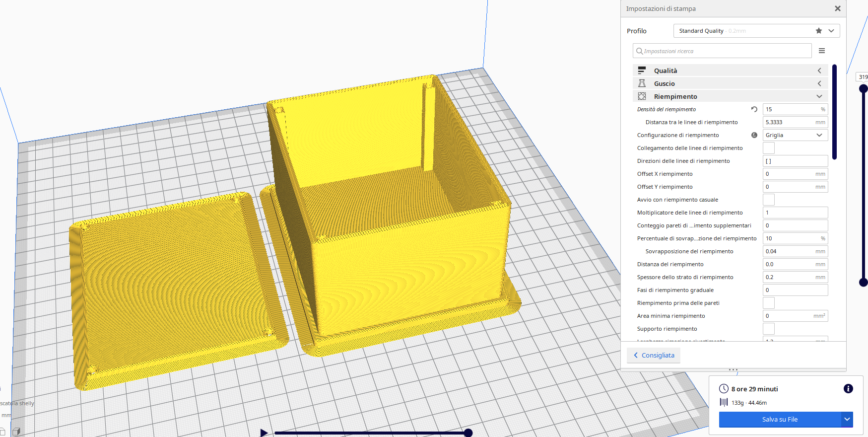The width and height of the screenshot is (868, 437).
Task: Toggle Avvio con riempimento casuale checkbox
Action: [768, 200]
